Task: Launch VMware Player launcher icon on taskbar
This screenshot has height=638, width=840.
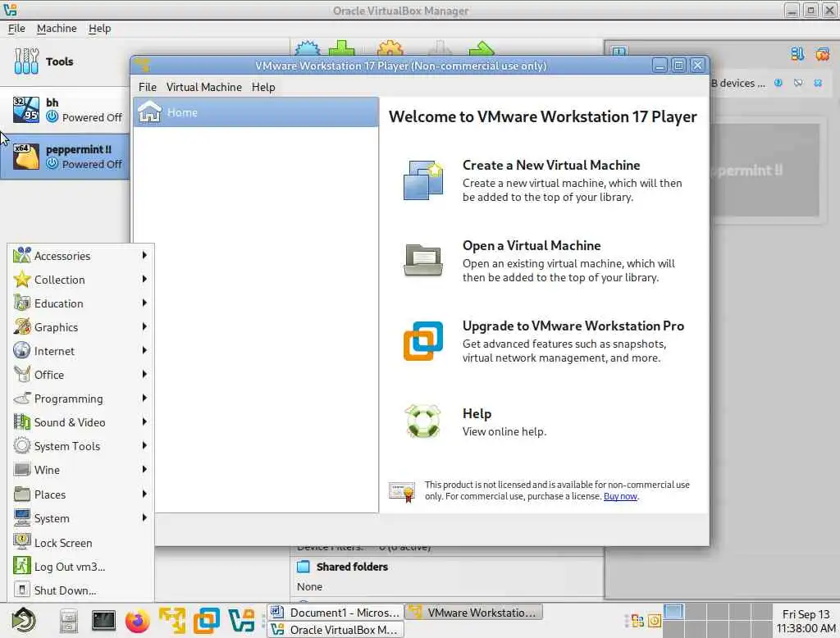Action: [x=207, y=621]
